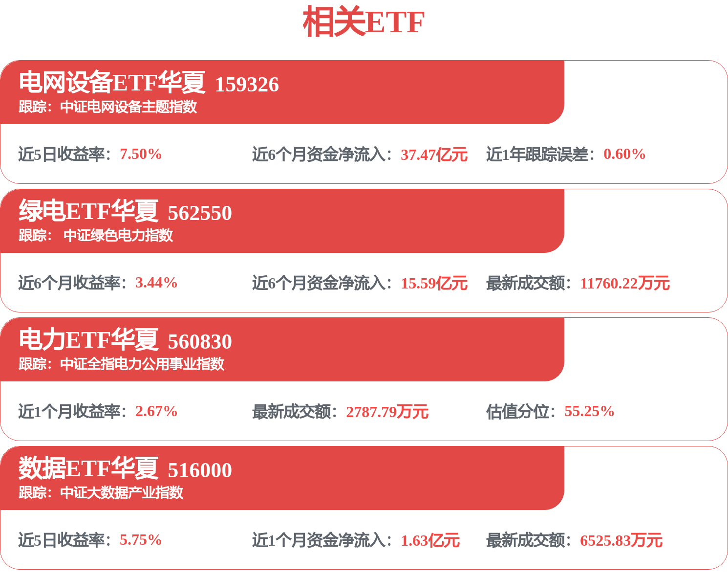Click 中证绿色电力指数 tracking index label
This screenshot has height=577, width=728.
(118, 235)
